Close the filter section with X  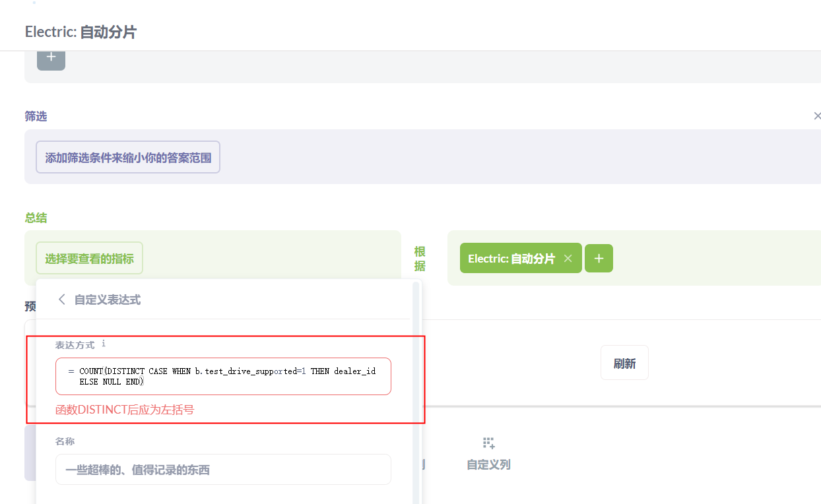tap(817, 116)
